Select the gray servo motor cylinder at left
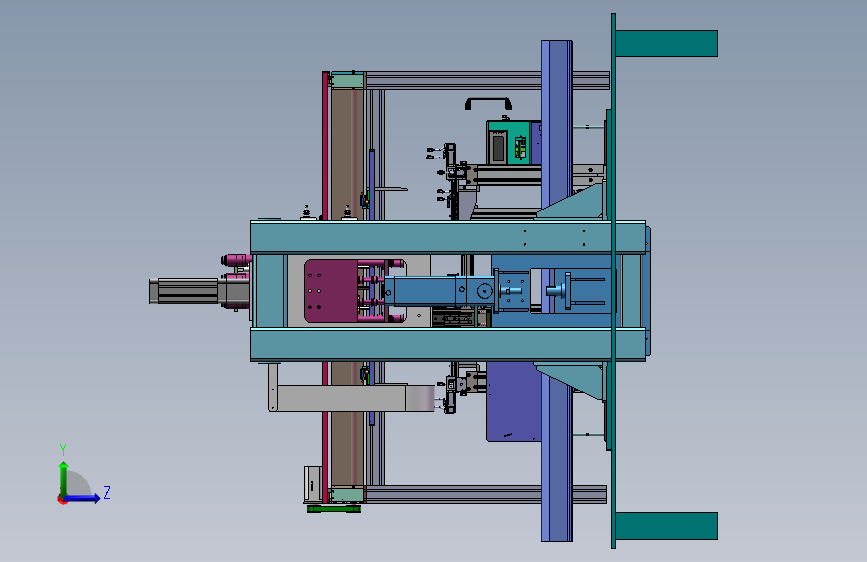 click(184, 291)
